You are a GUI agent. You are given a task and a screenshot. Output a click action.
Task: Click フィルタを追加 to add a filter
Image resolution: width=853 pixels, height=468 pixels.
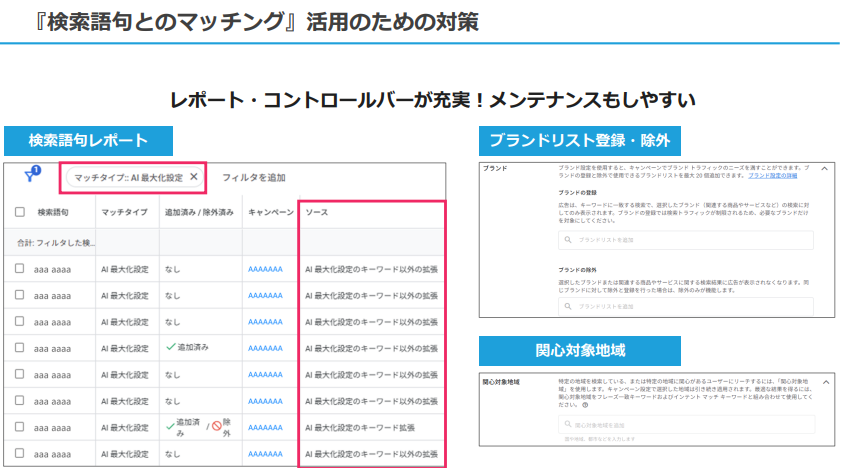point(254,177)
